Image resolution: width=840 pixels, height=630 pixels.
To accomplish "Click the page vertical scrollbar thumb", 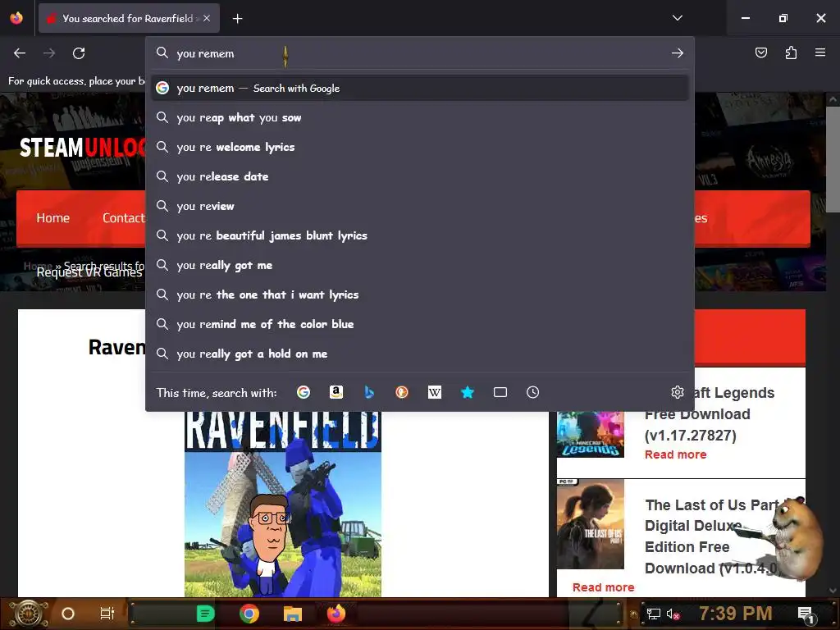I will pos(833,159).
